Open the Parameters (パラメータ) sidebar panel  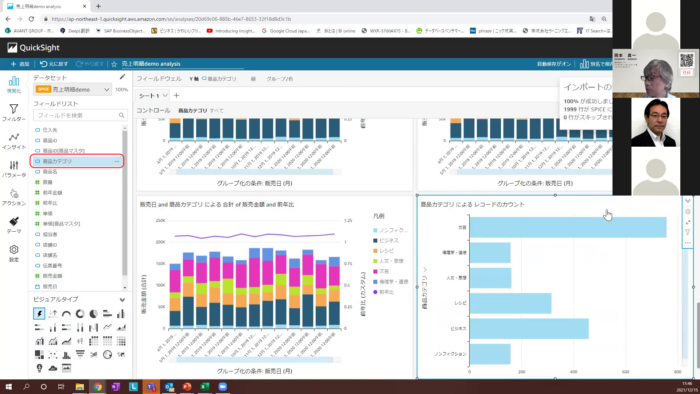tap(14, 169)
